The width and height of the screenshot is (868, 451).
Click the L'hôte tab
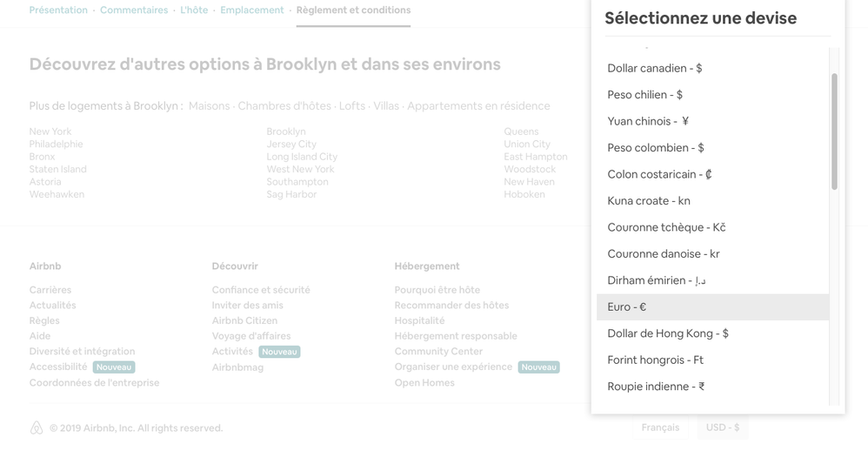click(x=194, y=10)
